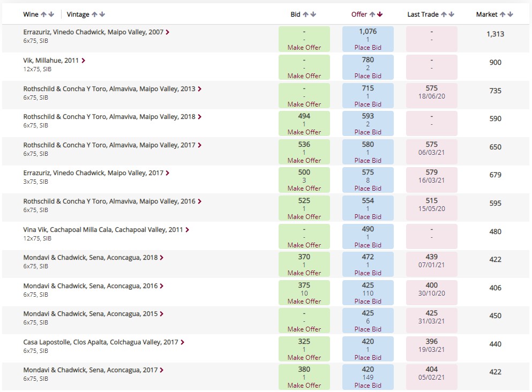Select last trade 515 dated 15/05/20
This screenshot has width=532, height=392.
tap(432, 208)
